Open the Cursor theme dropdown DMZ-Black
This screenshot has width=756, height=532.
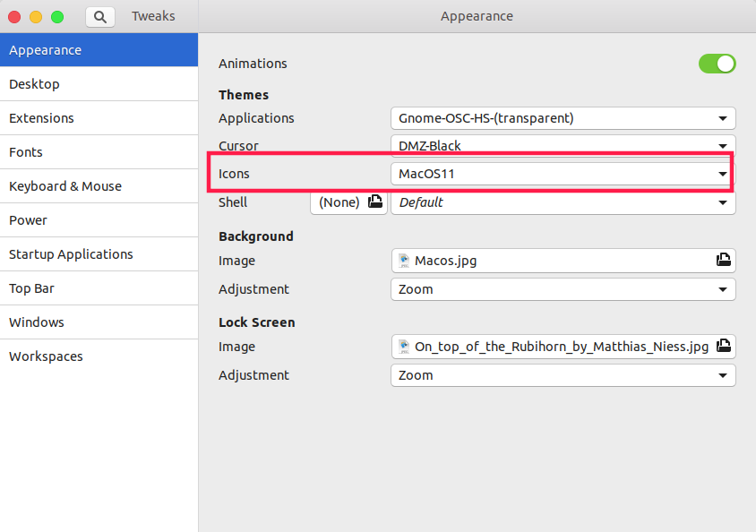tap(563, 145)
